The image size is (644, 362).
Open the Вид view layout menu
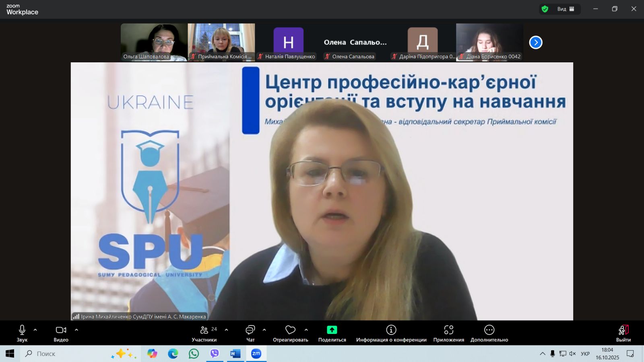click(x=565, y=9)
